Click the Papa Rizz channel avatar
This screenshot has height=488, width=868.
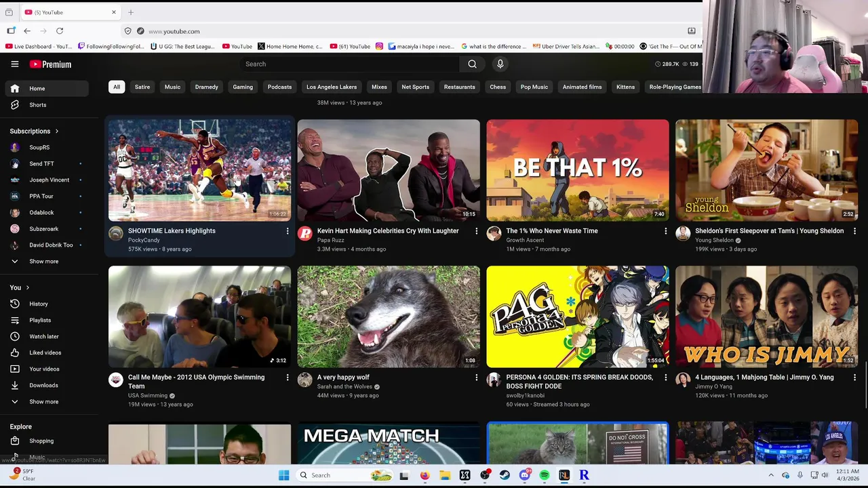pyautogui.click(x=305, y=234)
